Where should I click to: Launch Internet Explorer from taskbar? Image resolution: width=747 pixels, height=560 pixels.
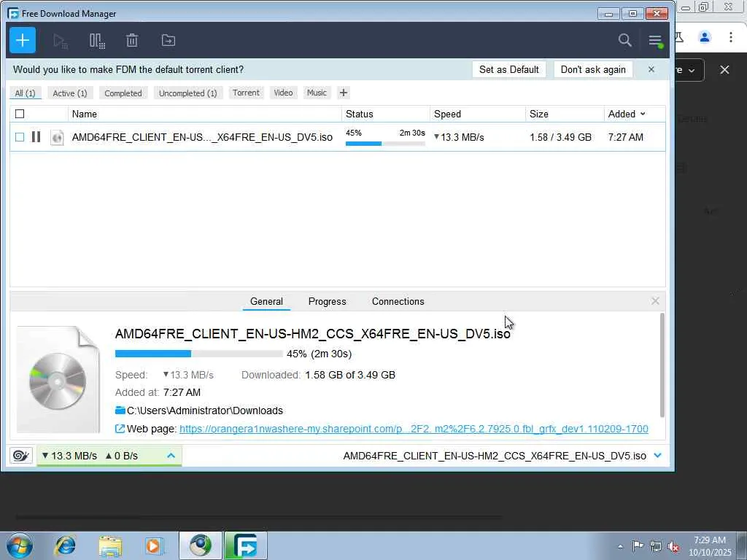click(65, 545)
